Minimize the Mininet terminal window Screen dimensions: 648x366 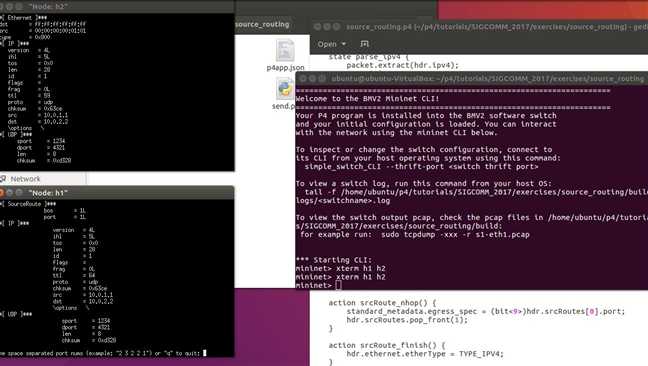[312, 78]
